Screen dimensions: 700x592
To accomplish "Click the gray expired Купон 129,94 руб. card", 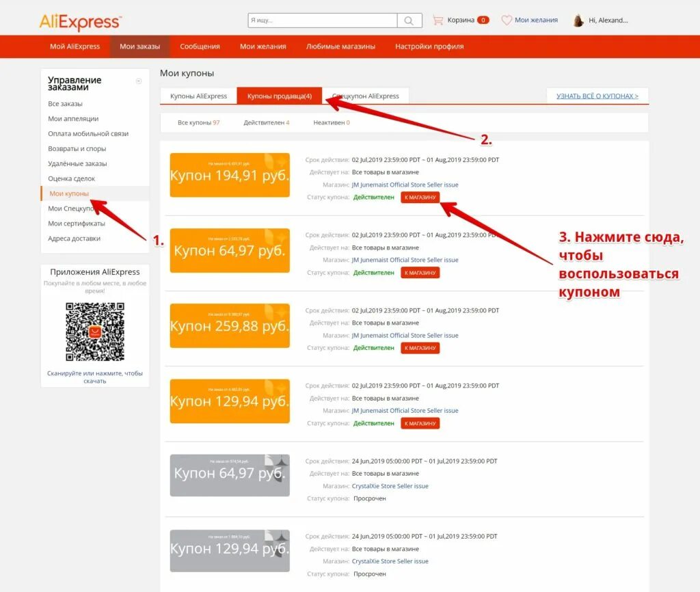I will [230, 551].
